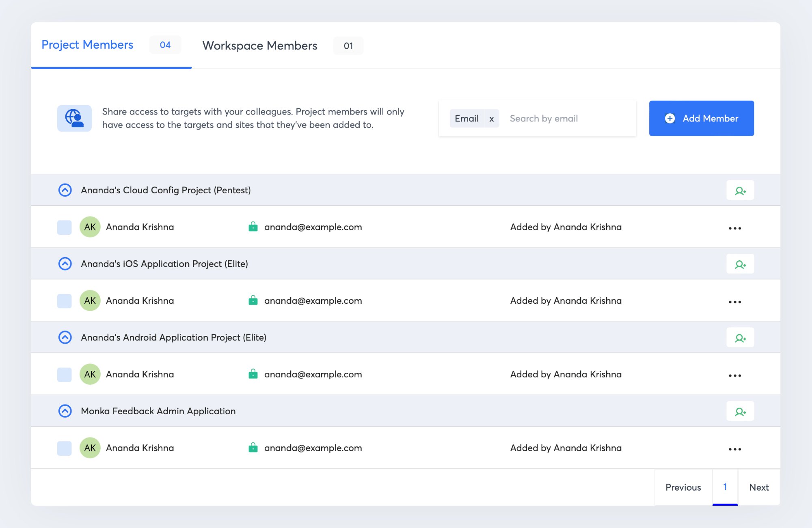
Task: Click the globe and user share icon
Action: point(74,118)
